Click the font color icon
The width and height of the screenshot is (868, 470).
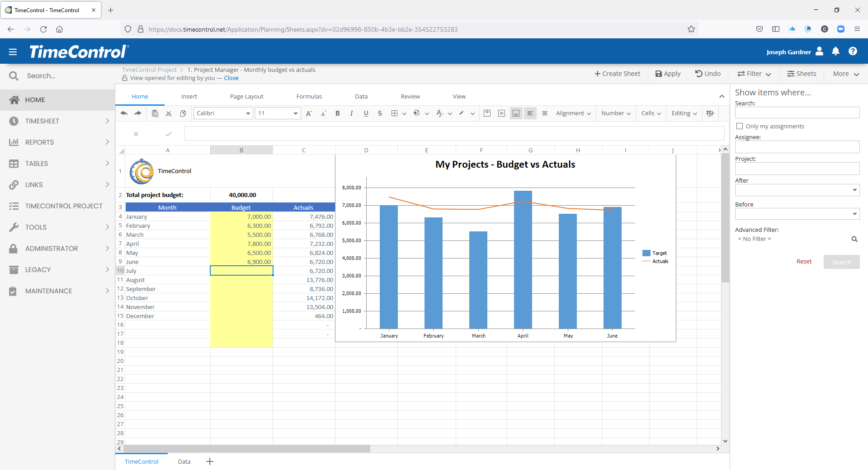[439, 113]
